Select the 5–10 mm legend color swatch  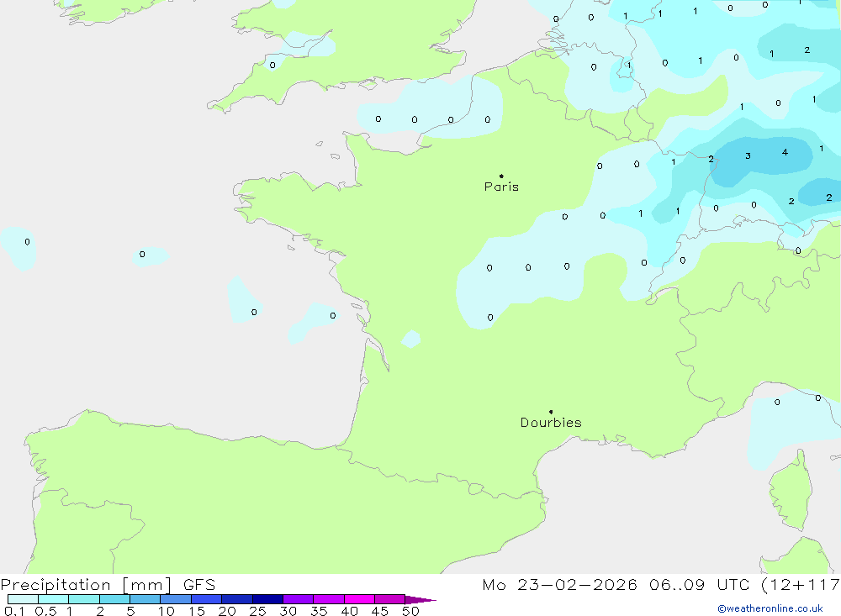(x=145, y=599)
